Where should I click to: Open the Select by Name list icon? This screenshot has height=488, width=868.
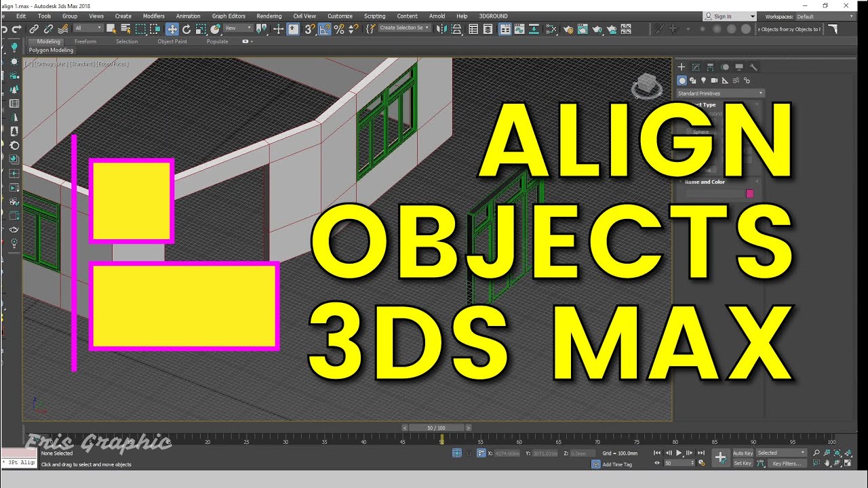[x=126, y=29]
